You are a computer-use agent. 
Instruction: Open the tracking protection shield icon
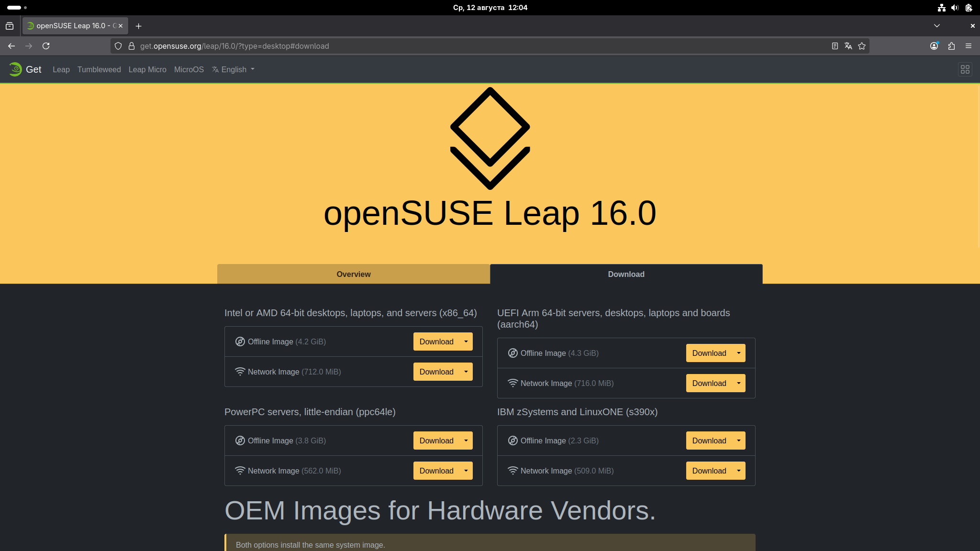118,46
